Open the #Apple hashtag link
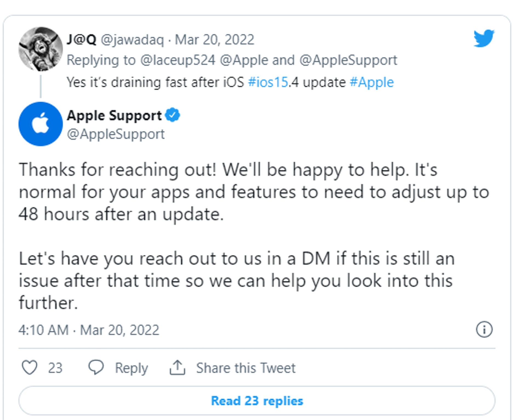This screenshot has width=526, height=420. click(372, 82)
